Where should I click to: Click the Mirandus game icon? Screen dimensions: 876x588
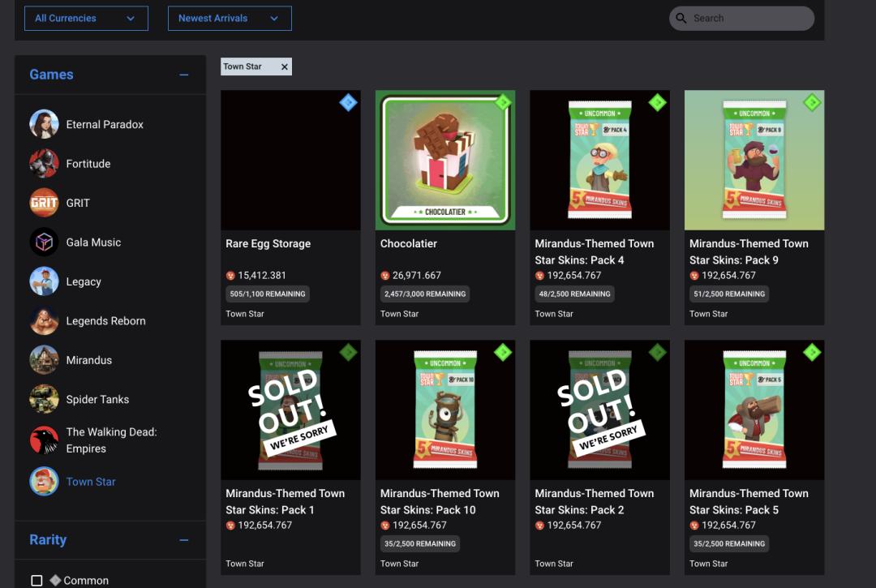44,360
